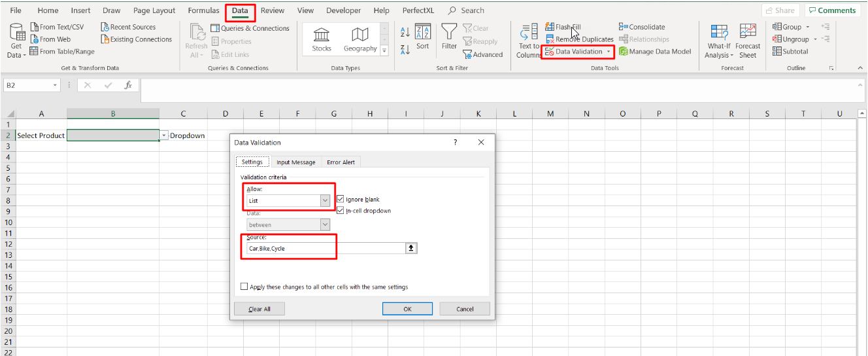Open the custom Sort dialog
The height and width of the screenshot is (356, 868).
[x=423, y=37]
